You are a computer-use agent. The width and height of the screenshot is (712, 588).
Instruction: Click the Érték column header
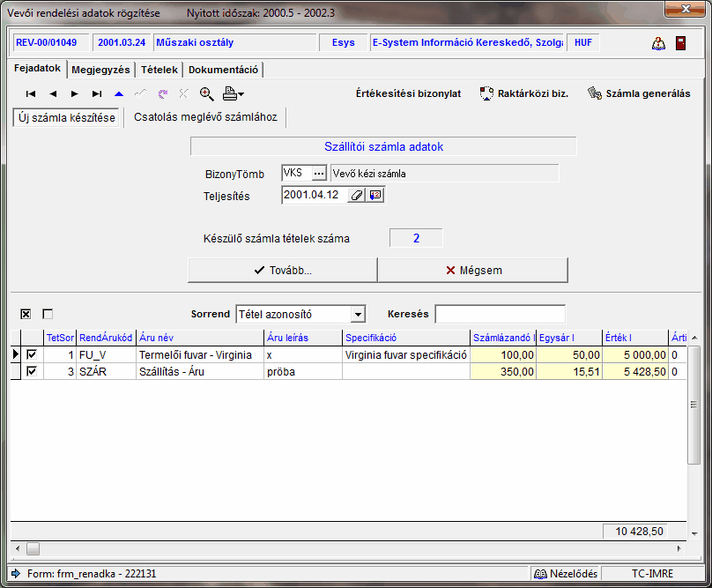(x=634, y=338)
